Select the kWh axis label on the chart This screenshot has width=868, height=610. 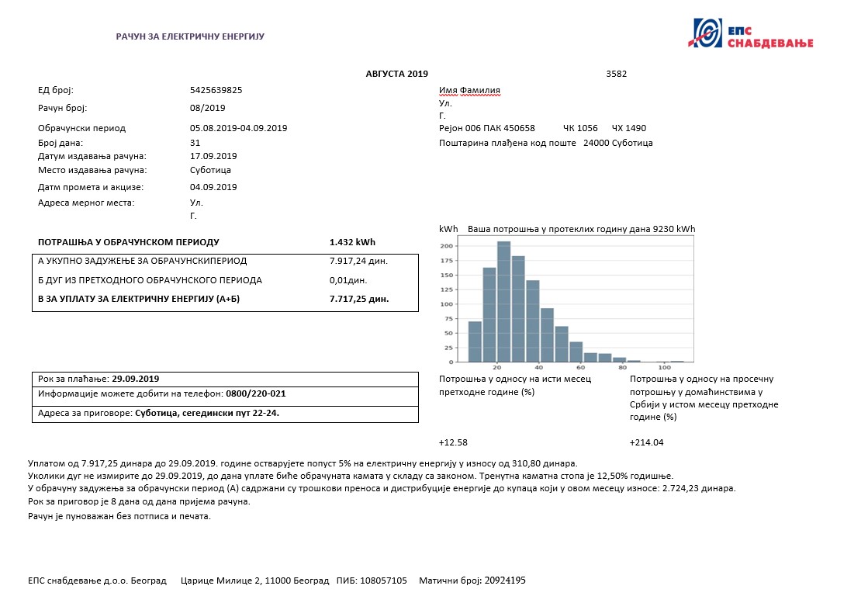449,229
